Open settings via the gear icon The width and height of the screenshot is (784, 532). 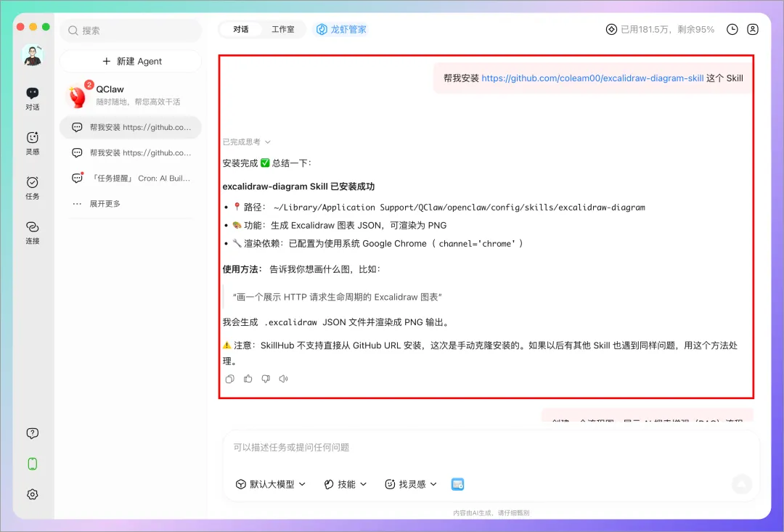pos(32,494)
